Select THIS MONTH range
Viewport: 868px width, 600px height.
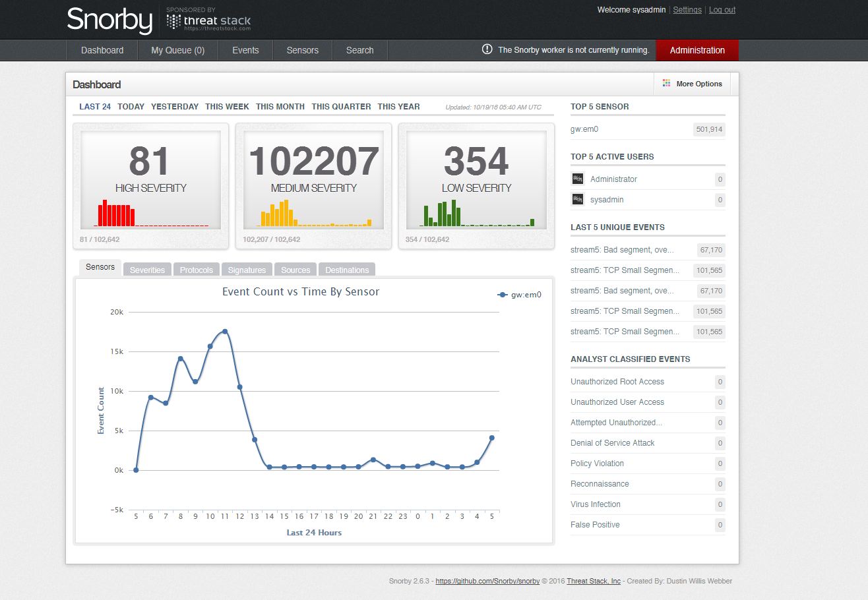(280, 106)
